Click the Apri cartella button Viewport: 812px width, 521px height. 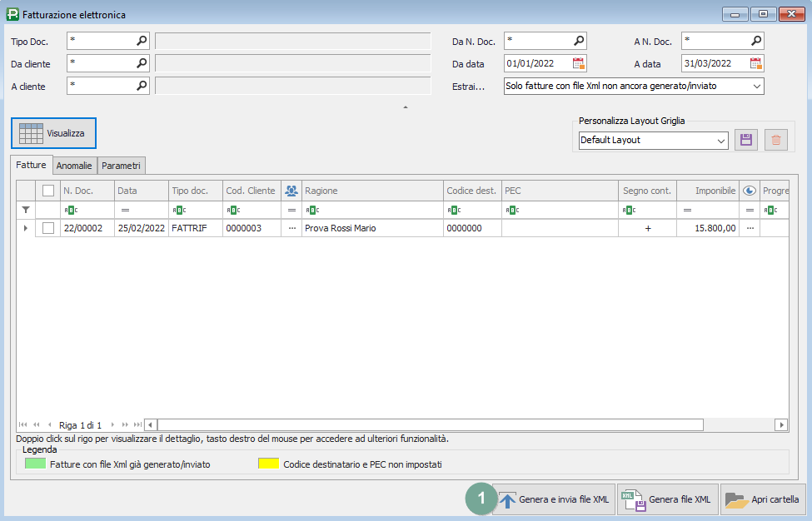coord(763,499)
